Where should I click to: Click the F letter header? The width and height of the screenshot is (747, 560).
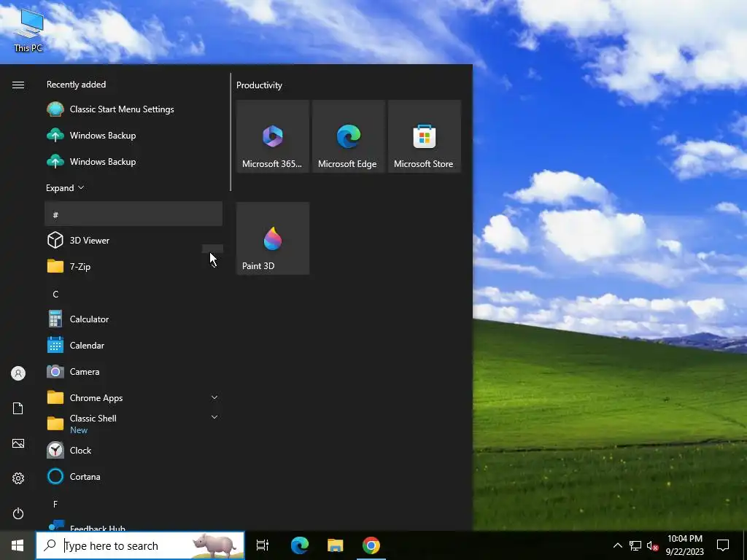coord(55,504)
